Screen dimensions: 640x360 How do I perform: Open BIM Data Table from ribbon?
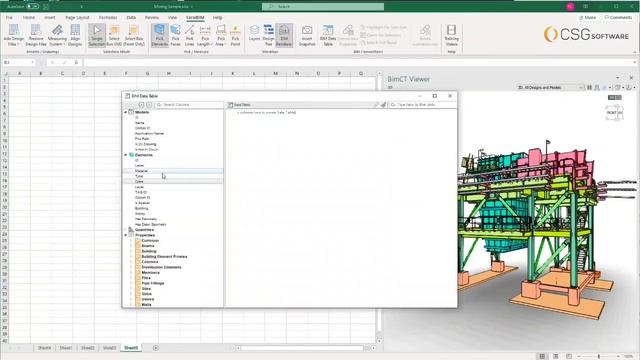pos(328,35)
